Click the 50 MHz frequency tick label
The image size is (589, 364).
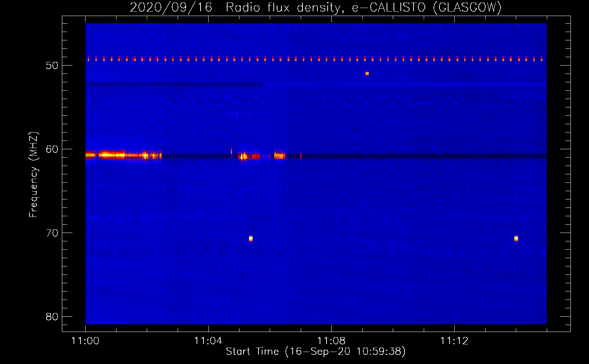pyautogui.click(x=52, y=66)
